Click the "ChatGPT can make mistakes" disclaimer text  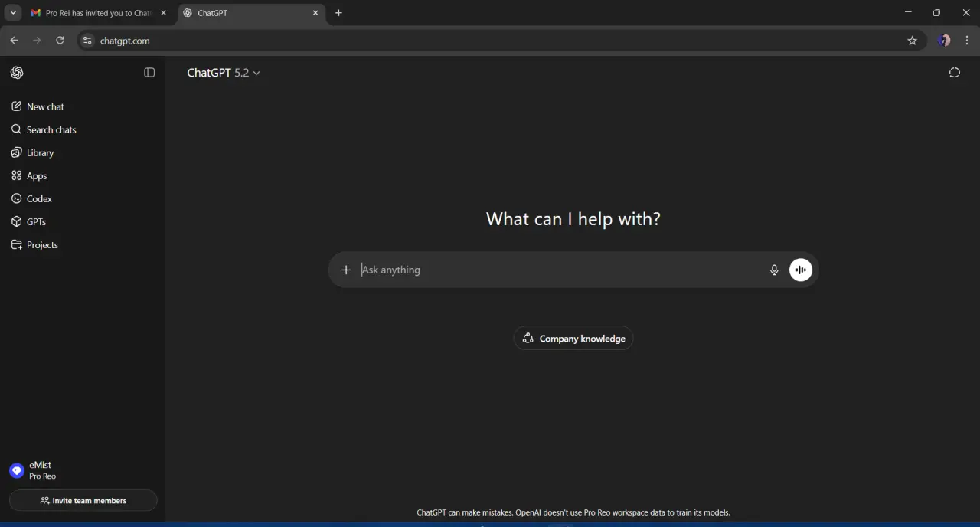(573, 512)
